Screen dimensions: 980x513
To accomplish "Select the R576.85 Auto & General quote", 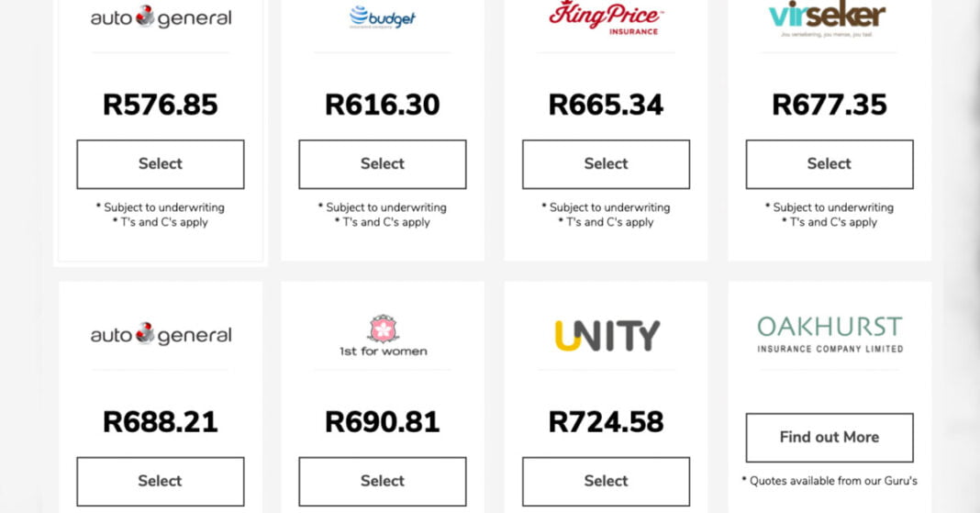I will [x=161, y=164].
